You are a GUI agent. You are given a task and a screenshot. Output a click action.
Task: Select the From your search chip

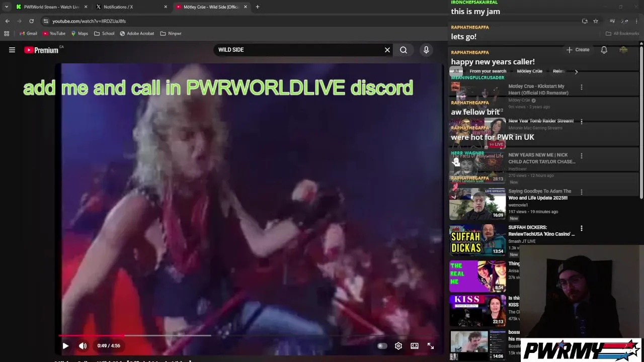pyautogui.click(x=488, y=71)
